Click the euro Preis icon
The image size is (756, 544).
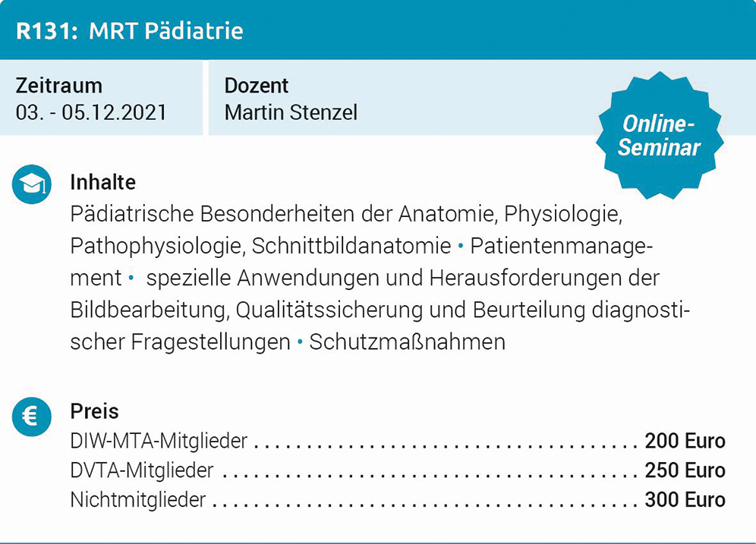pyautogui.click(x=32, y=415)
